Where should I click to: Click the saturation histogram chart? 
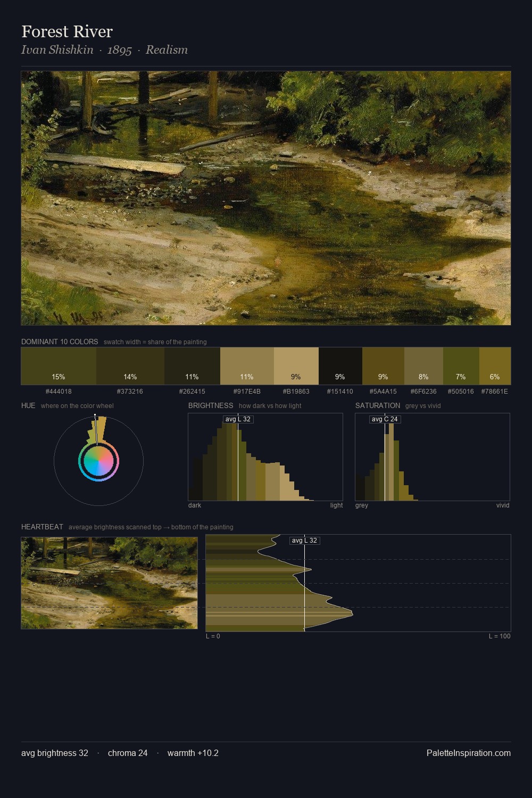[x=433, y=457]
